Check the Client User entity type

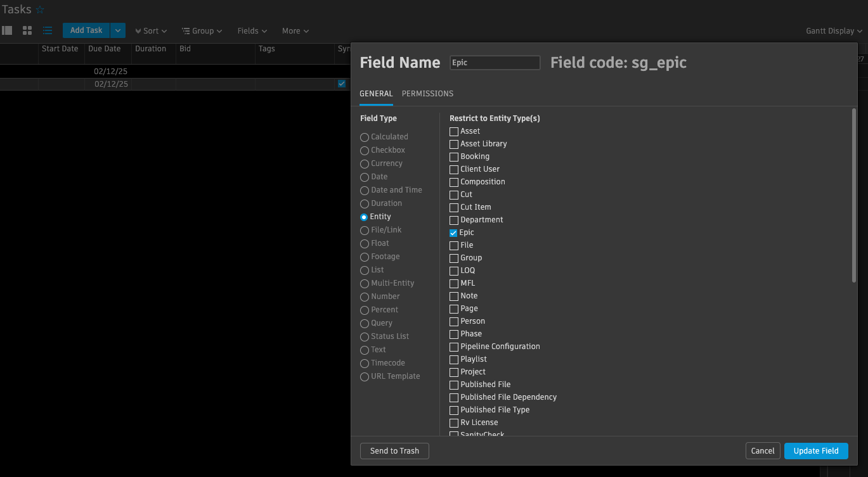tap(454, 169)
